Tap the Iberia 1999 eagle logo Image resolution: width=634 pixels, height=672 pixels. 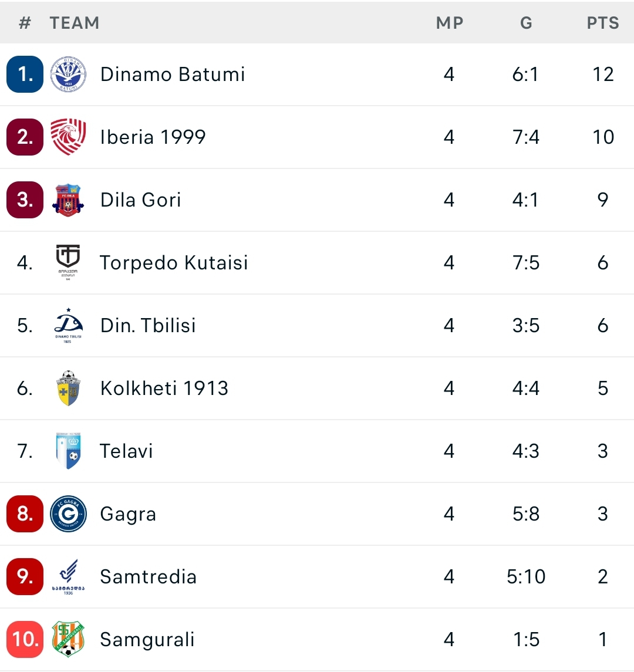(x=68, y=137)
